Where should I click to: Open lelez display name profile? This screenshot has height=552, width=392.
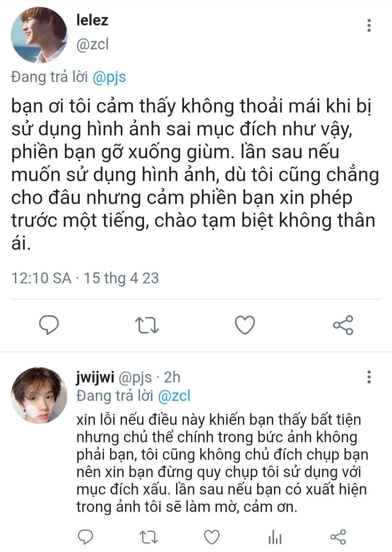point(92,20)
